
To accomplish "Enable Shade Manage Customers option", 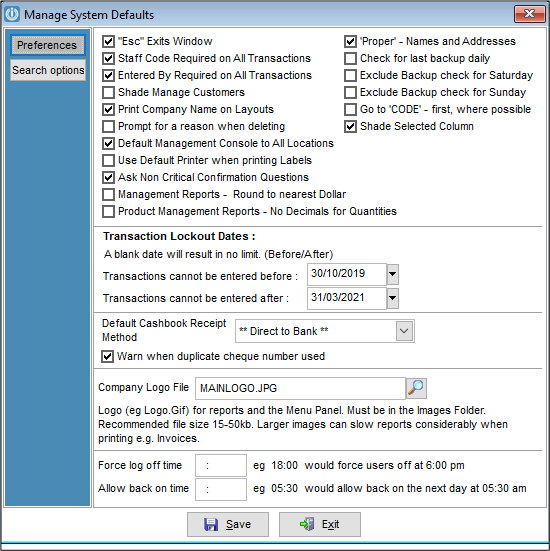I will pos(108,92).
